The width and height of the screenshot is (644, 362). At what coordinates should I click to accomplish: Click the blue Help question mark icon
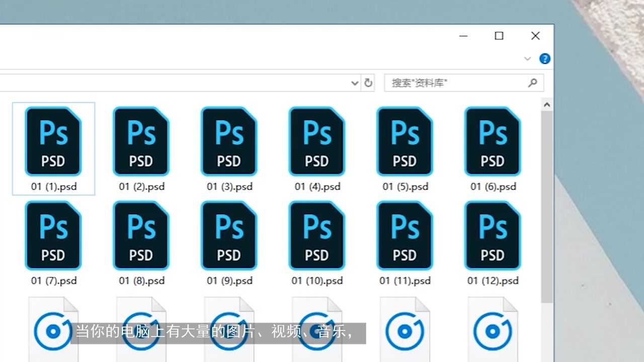544,59
